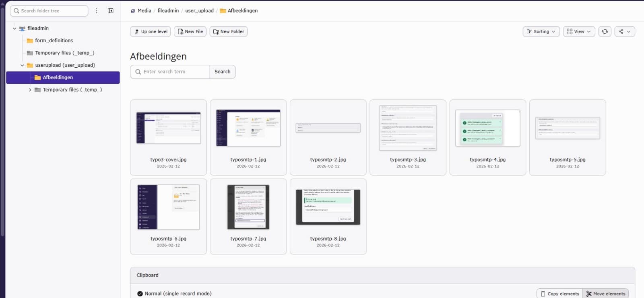
Task: Open the share dropdown in the toolbar
Action: 625,31
